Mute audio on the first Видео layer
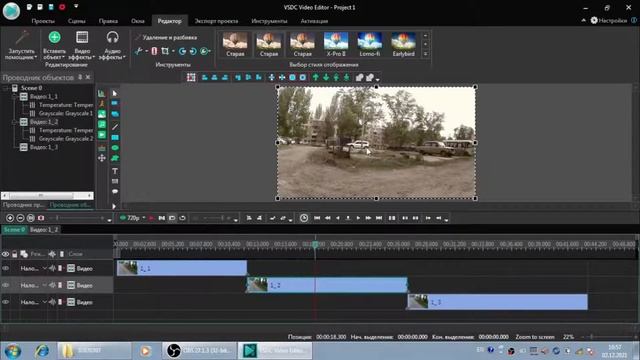Screen dimensions: 640x360 (52, 269)
